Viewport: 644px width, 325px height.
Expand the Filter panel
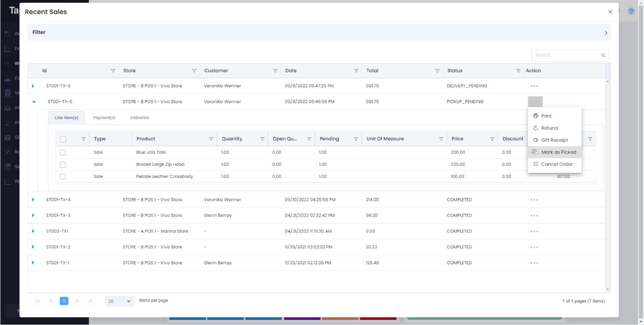tap(606, 33)
